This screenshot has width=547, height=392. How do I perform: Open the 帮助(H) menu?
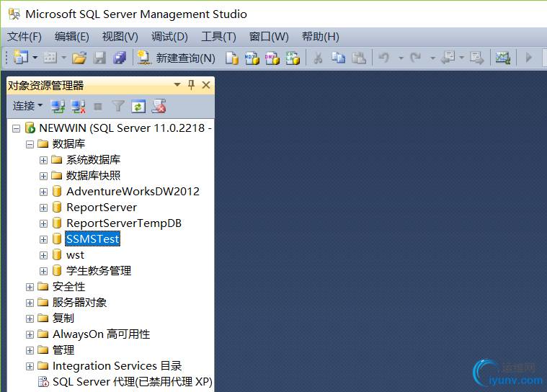coord(320,37)
